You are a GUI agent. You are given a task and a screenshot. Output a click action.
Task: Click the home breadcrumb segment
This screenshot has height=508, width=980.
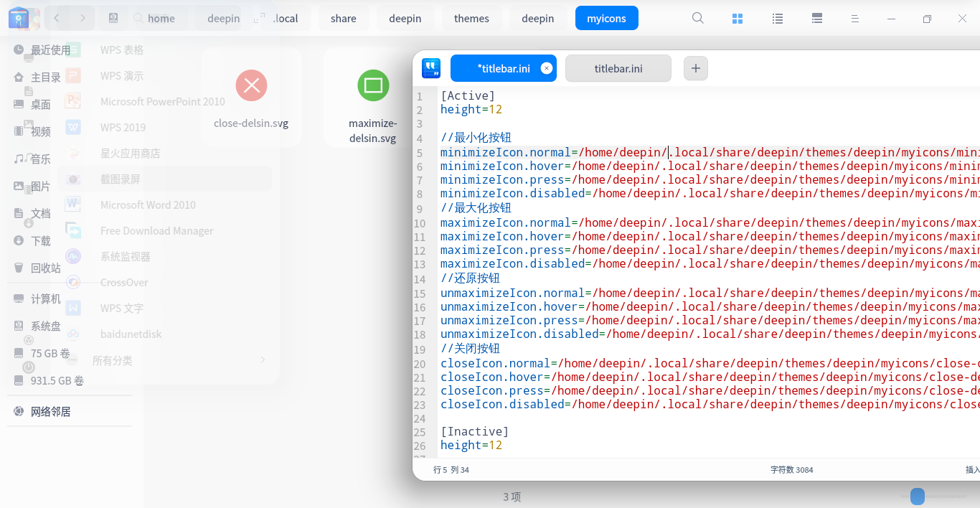coord(161,19)
